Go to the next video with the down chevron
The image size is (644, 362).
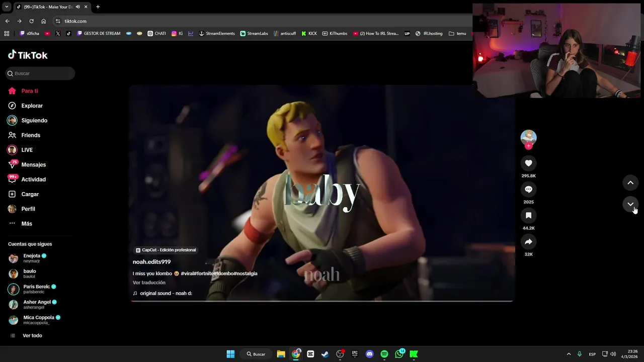click(x=630, y=204)
